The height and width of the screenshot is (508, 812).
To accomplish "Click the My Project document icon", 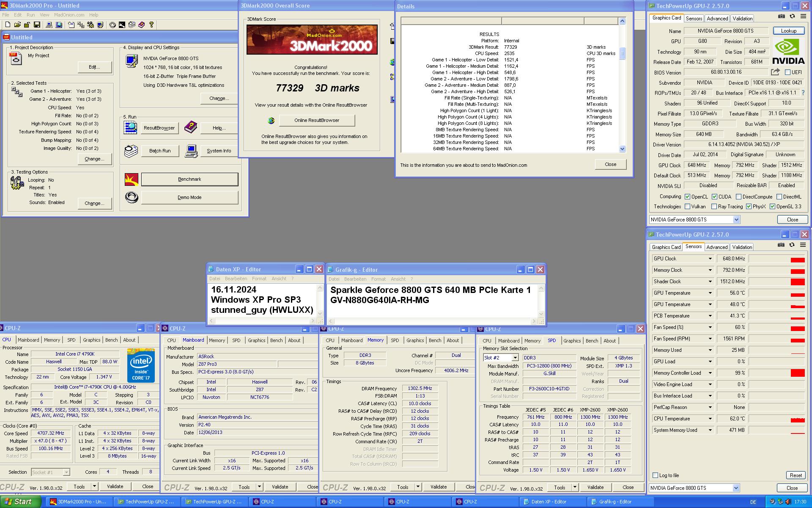I will tap(16, 58).
